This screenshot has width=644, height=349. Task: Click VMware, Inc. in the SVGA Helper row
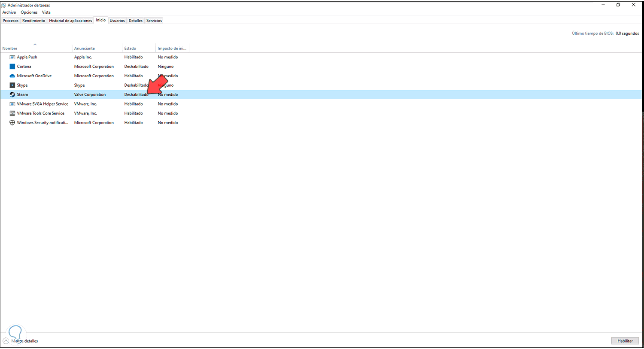[x=86, y=104]
